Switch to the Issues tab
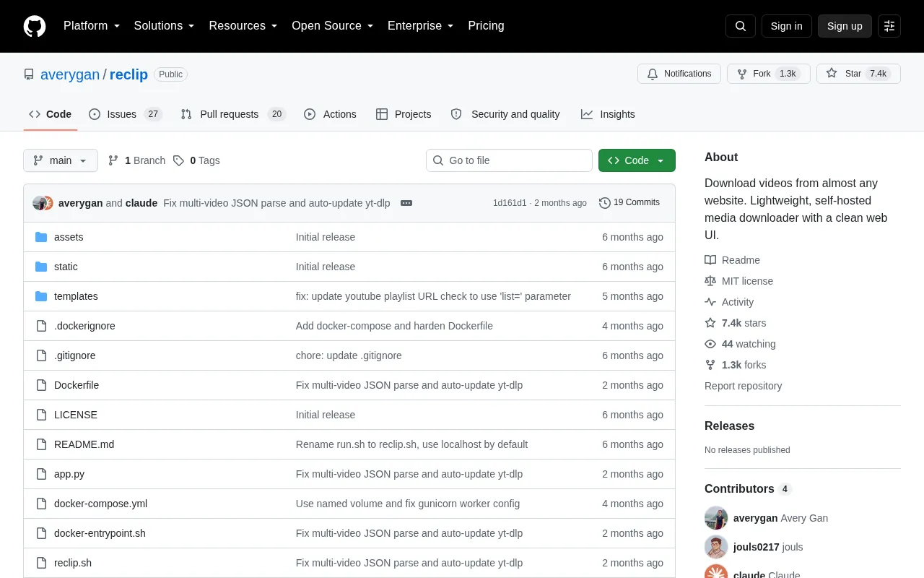This screenshot has height=578, width=924. pos(126,114)
